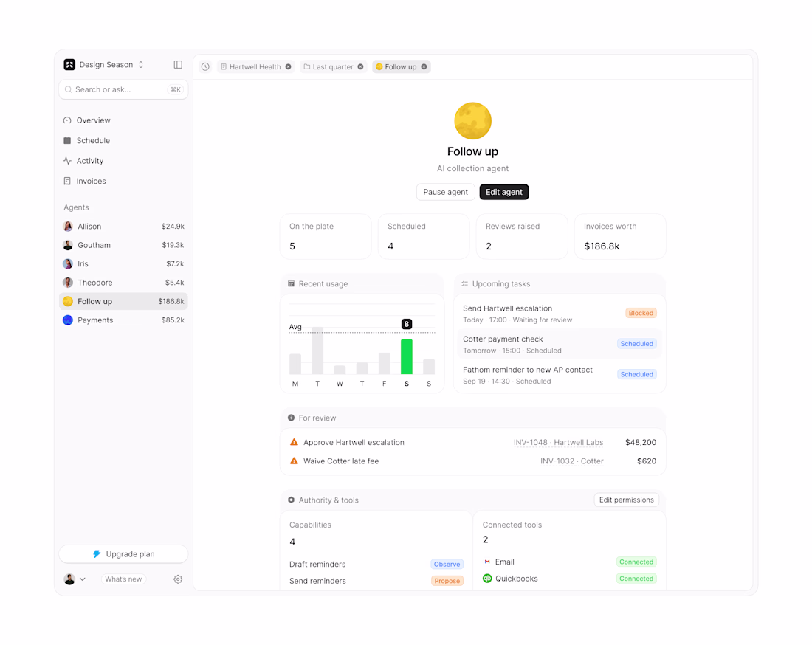Open settings gear icon
The image size is (812, 645).
point(178,579)
